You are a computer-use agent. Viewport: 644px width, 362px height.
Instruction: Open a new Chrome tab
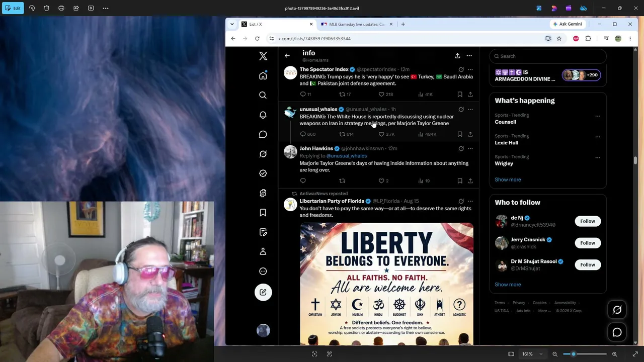coord(403,24)
